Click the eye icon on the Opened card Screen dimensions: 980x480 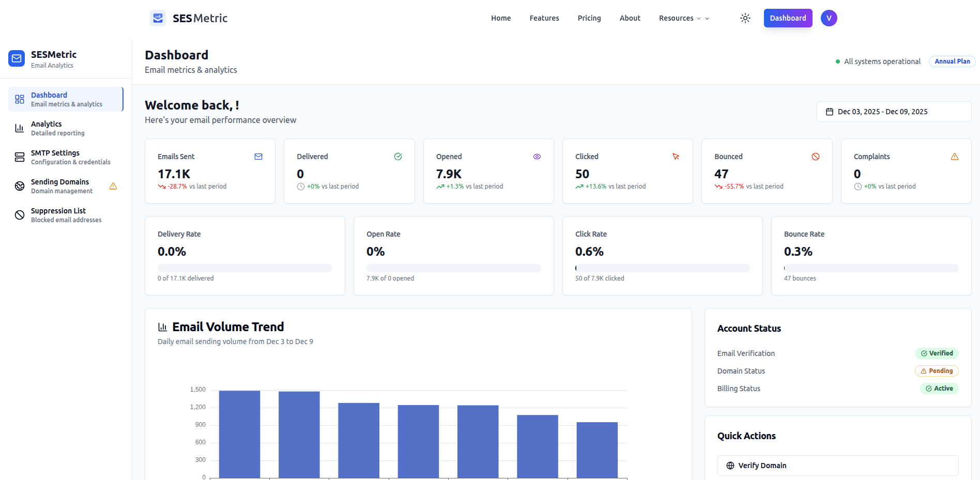click(x=537, y=157)
